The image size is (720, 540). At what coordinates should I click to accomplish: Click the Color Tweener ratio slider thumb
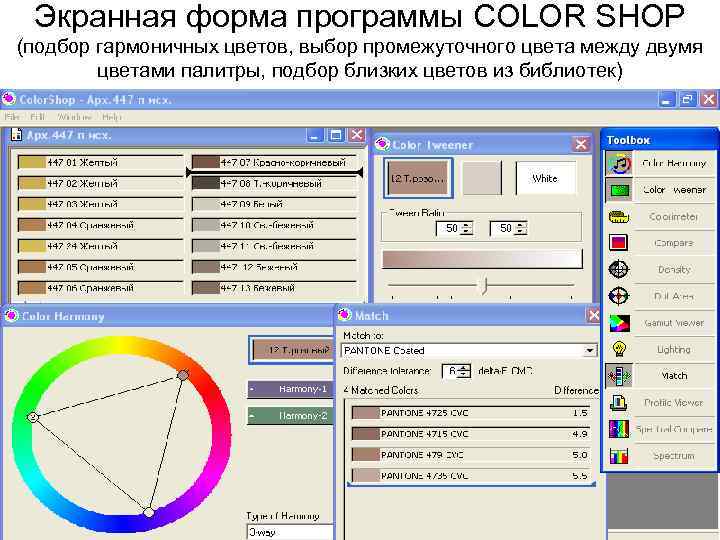click(485, 286)
